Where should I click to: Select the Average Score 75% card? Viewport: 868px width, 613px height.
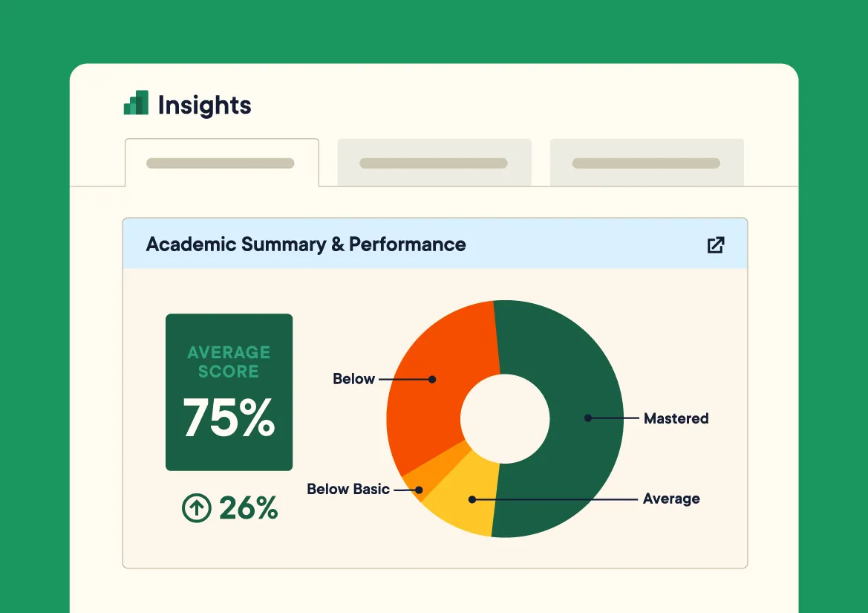229,392
